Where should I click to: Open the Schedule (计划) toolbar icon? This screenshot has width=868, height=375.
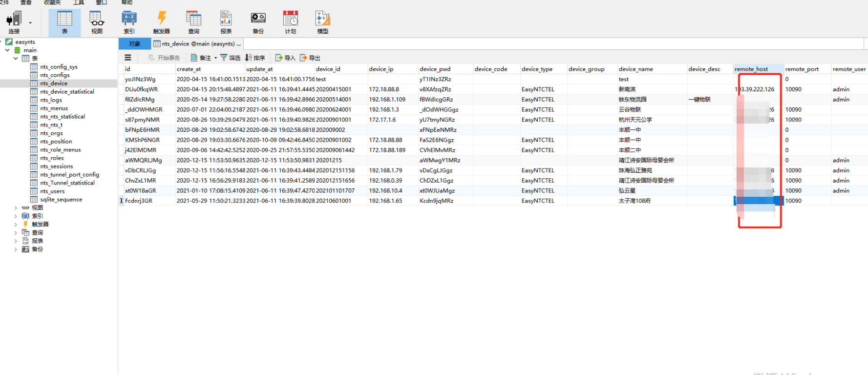pyautogui.click(x=290, y=22)
